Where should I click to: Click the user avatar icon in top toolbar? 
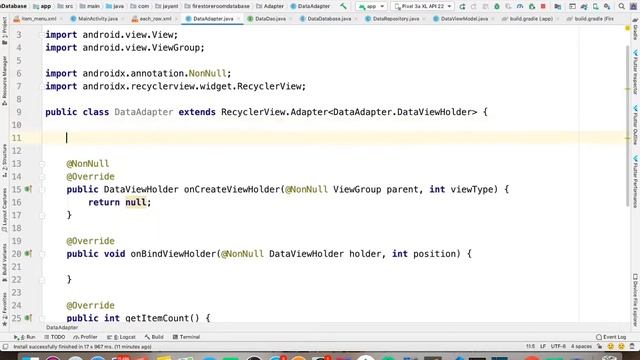click(633, 7)
